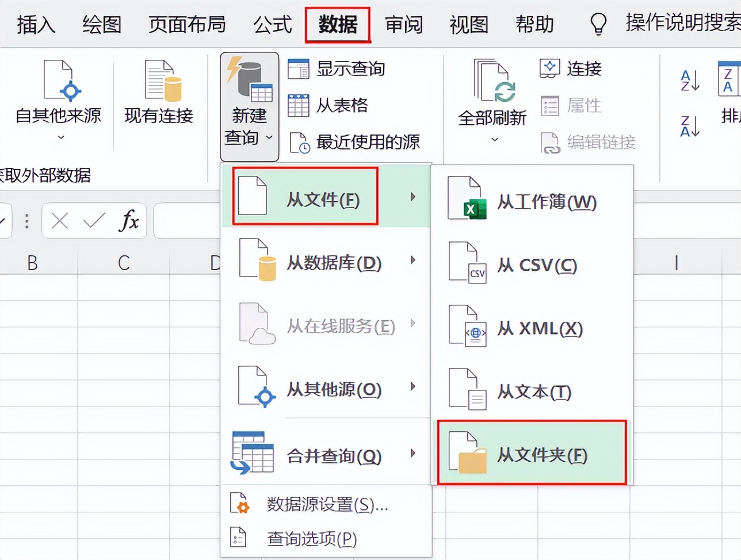Click the 连接 icon

[550, 68]
